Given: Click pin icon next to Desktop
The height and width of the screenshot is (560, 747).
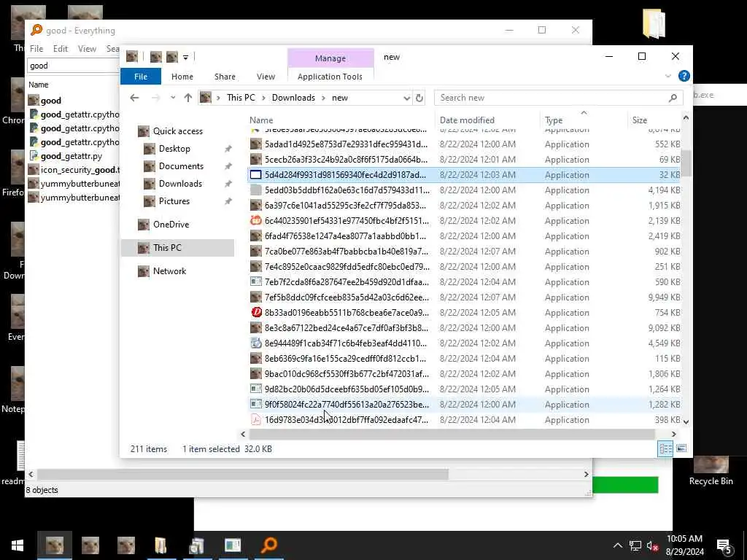Looking at the screenshot, I should (228, 149).
